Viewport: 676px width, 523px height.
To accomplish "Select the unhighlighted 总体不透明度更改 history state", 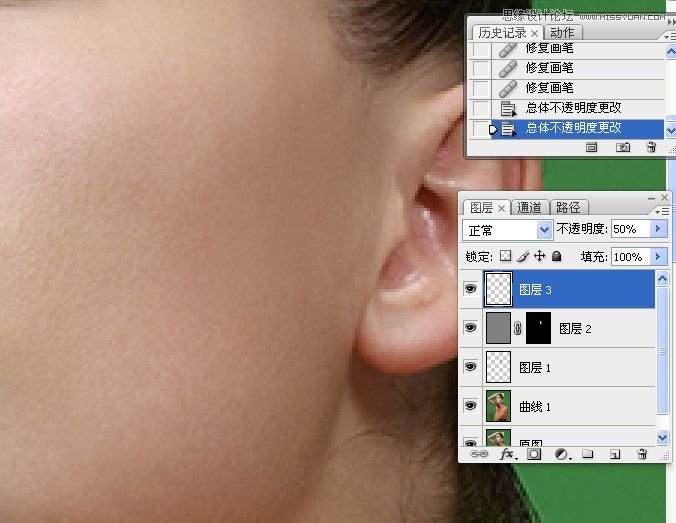I will pyautogui.click(x=578, y=108).
